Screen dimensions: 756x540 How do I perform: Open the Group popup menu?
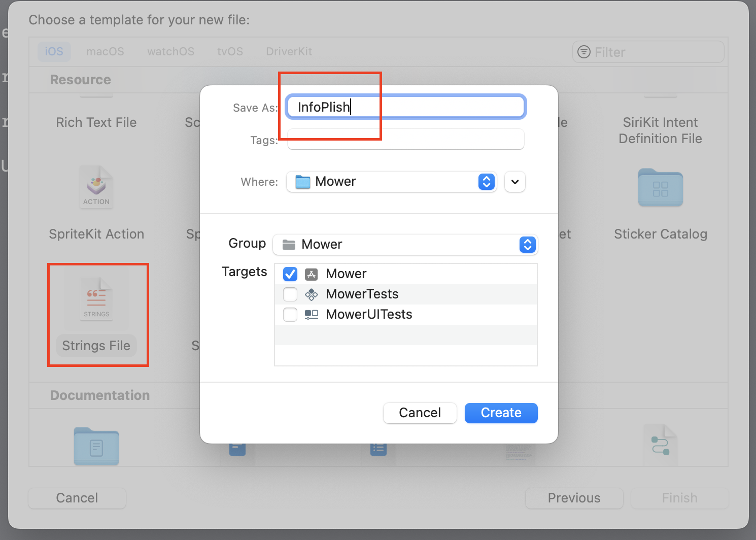(x=405, y=245)
